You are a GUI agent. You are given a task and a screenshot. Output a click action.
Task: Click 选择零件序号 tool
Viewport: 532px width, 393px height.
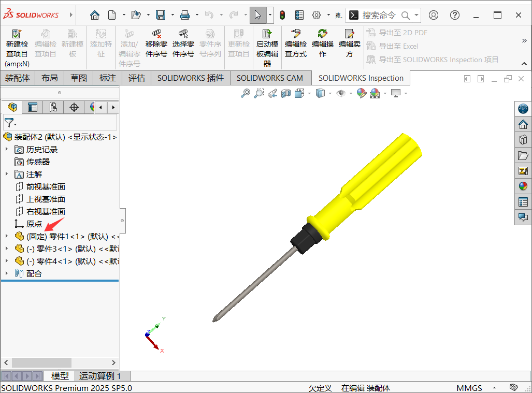click(183, 43)
